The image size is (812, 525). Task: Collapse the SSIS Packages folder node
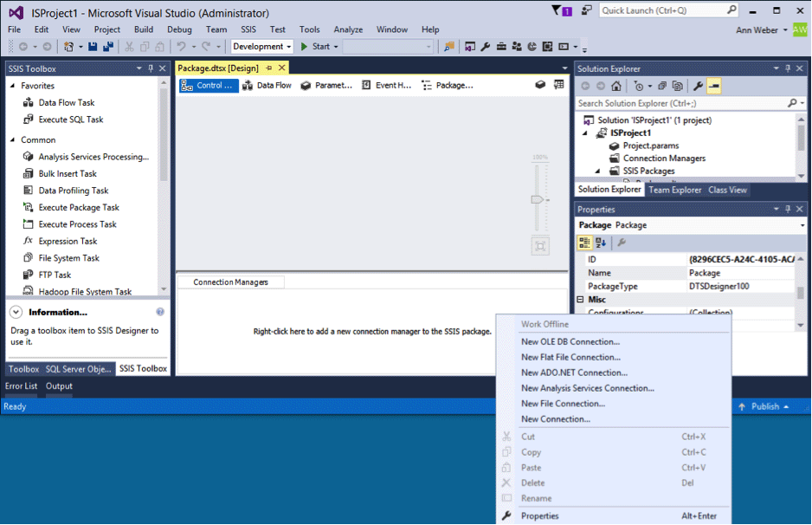click(597, 171)
